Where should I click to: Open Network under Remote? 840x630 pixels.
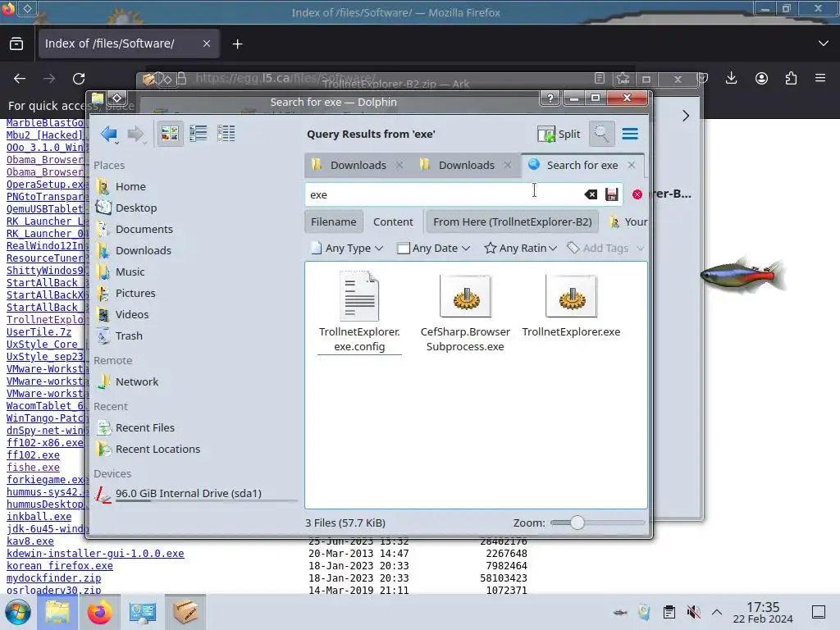137,382
